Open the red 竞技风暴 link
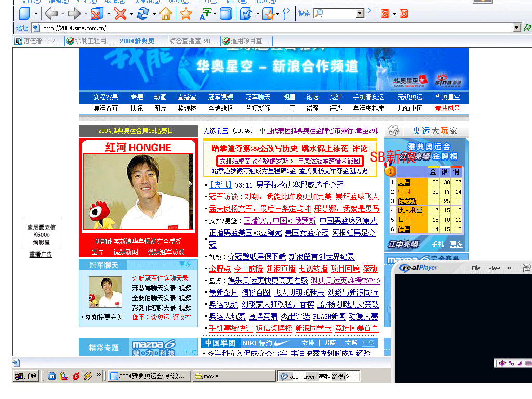532x399 pixels. coord(447,109)
